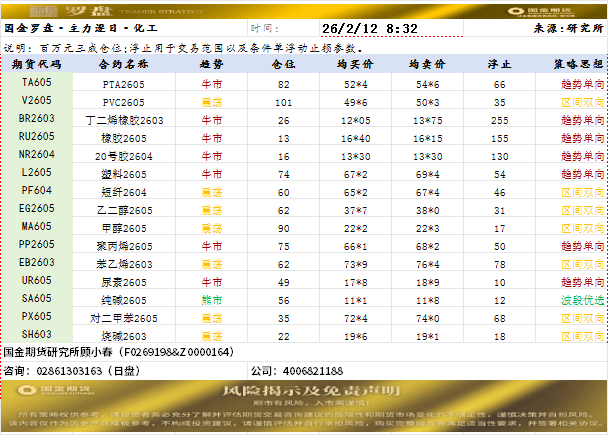Select the PX605 futures code cell
Image resolution: width=608 pixels, height=435 pixels.
coord(36,316)
